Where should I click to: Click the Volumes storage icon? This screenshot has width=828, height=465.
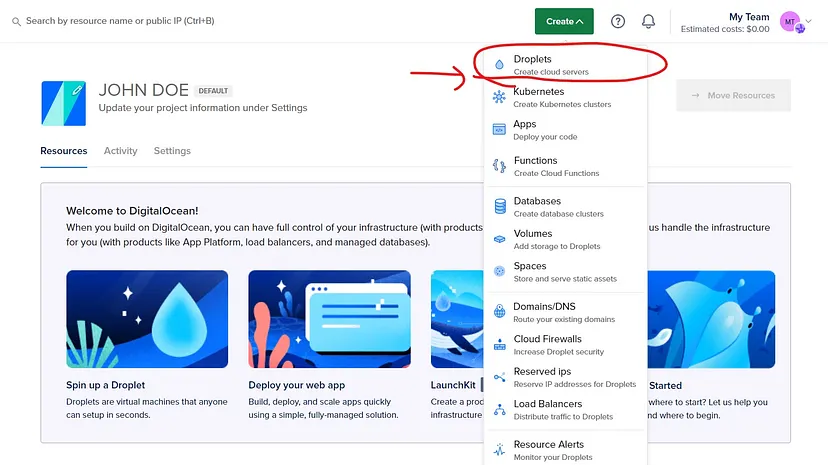pyautogui.click(x=500, y=239)
